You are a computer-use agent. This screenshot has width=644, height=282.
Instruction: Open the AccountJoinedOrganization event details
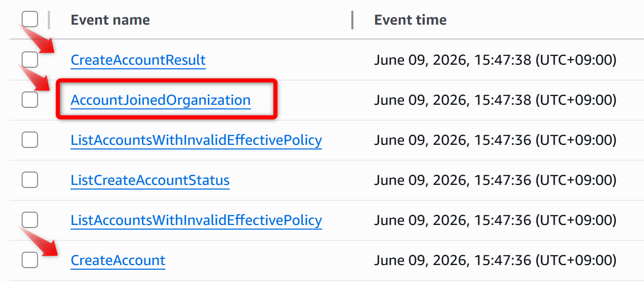[160, 100]
